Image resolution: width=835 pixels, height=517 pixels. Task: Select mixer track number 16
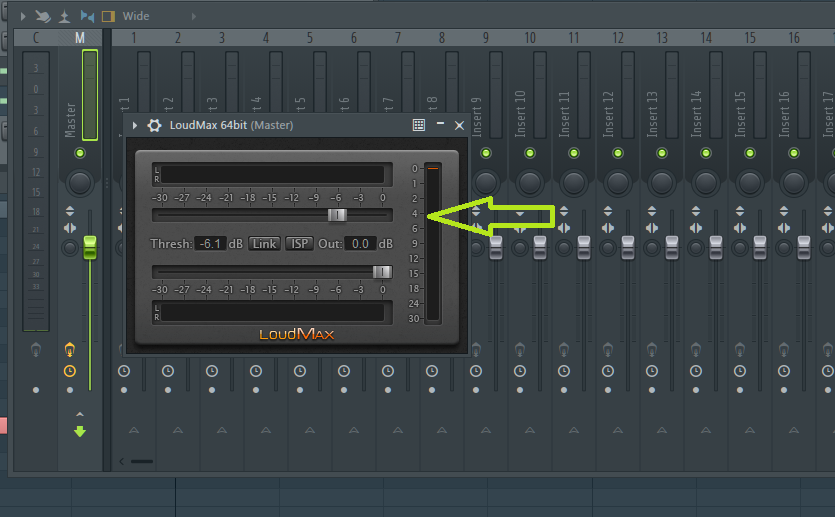click(x=794, y=38)
